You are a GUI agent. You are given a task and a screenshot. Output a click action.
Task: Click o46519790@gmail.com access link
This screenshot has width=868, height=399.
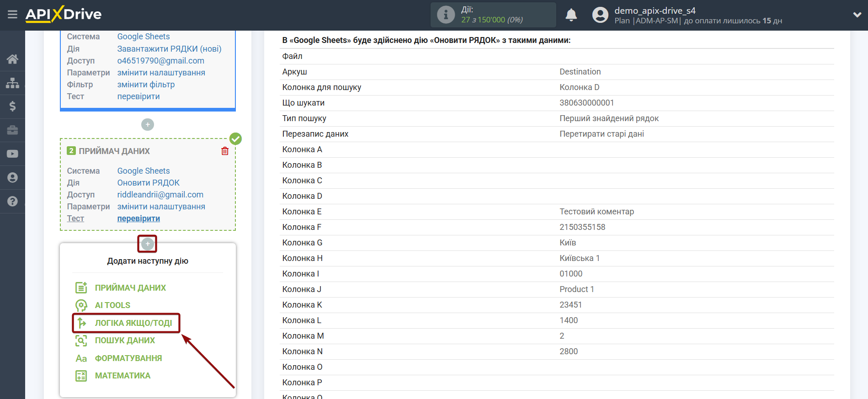coord(161,61)
